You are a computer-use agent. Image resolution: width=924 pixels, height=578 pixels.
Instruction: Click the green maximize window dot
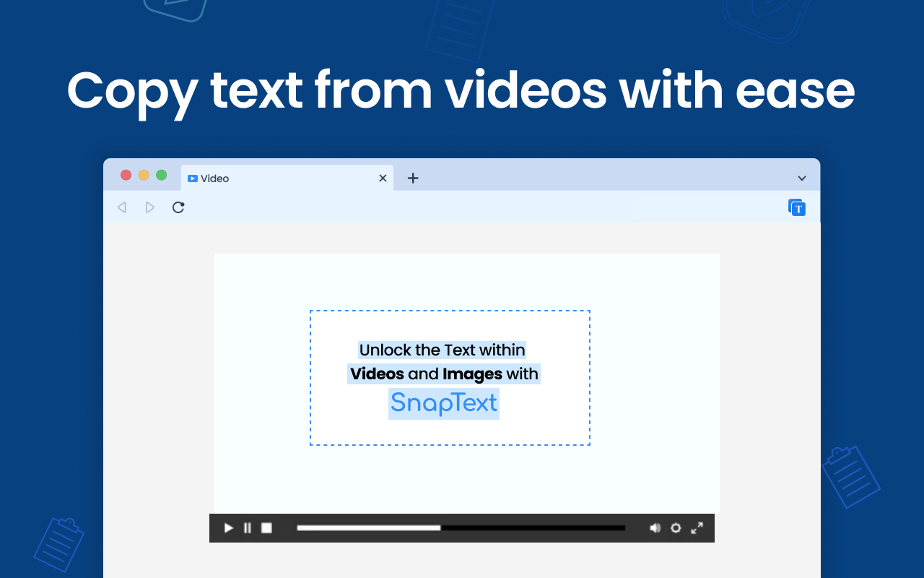point(162,175)
